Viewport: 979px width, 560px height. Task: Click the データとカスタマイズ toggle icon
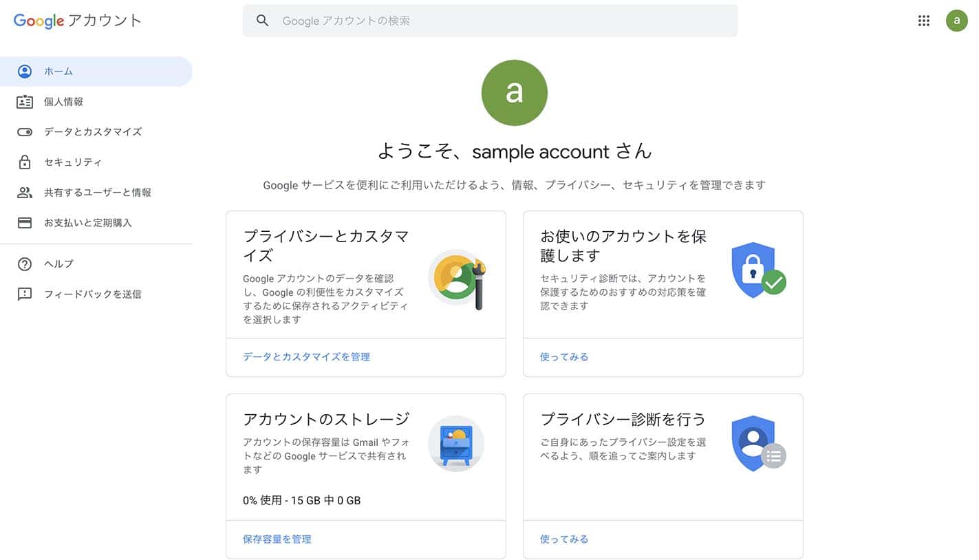(x=25, y=132)
